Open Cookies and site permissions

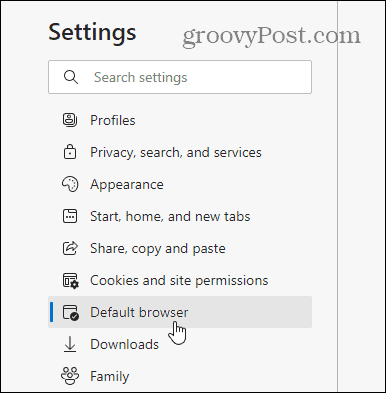click(180, 280)
